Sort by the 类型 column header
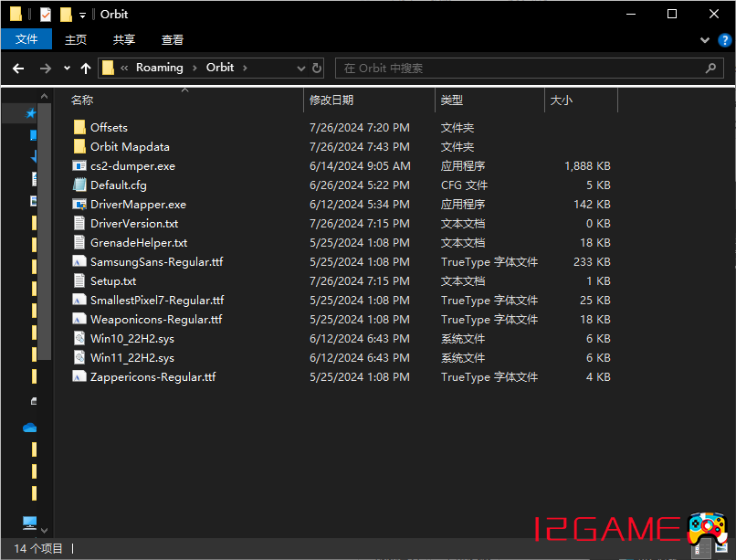This screenshot has width=736, height=560. [489, 100]
